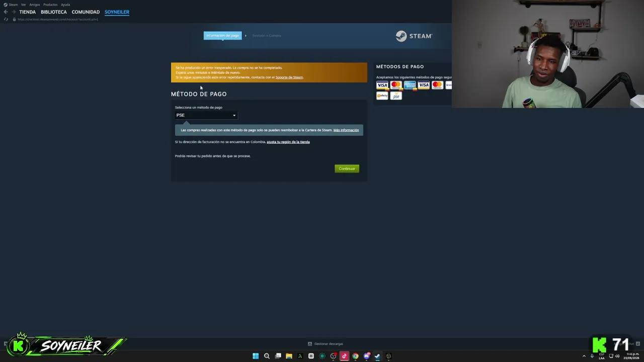Open Task View from the taskbar
This screenshot has width=644, height=362.
(x=278, y=356)
